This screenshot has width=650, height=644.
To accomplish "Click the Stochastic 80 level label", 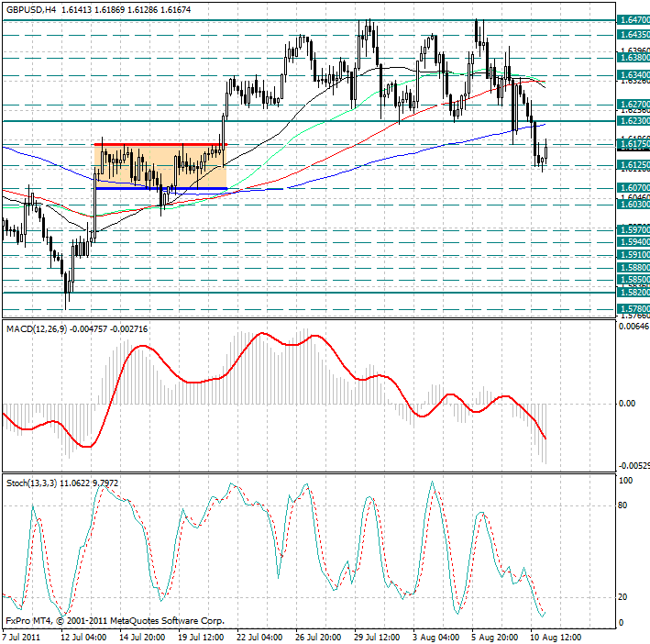I will [x=625, y=505].
